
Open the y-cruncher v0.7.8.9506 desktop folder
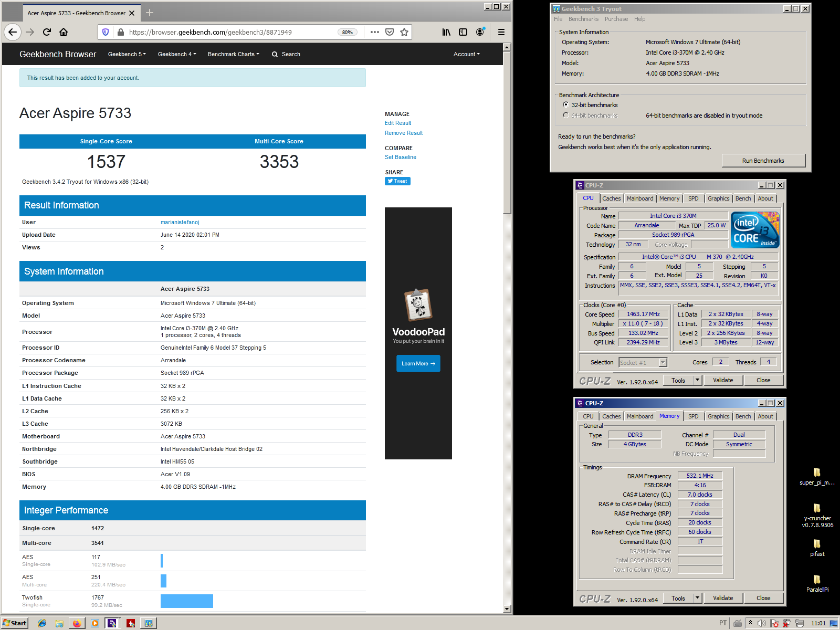(817, 515)
